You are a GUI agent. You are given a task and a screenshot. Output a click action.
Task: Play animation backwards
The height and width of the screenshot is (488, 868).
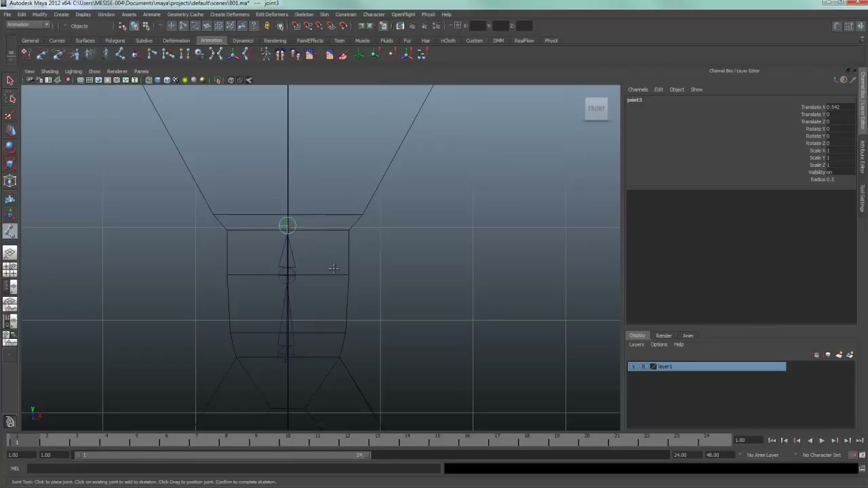pyautogui.click(x=810, y=441)
